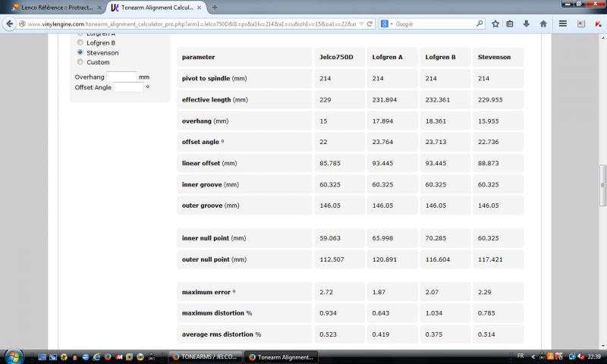Image resolution: width=607 pixels, height=364 pixels.
Task: Click the Stevenson average rms distortion 0.514
Action: pos(486,334)
